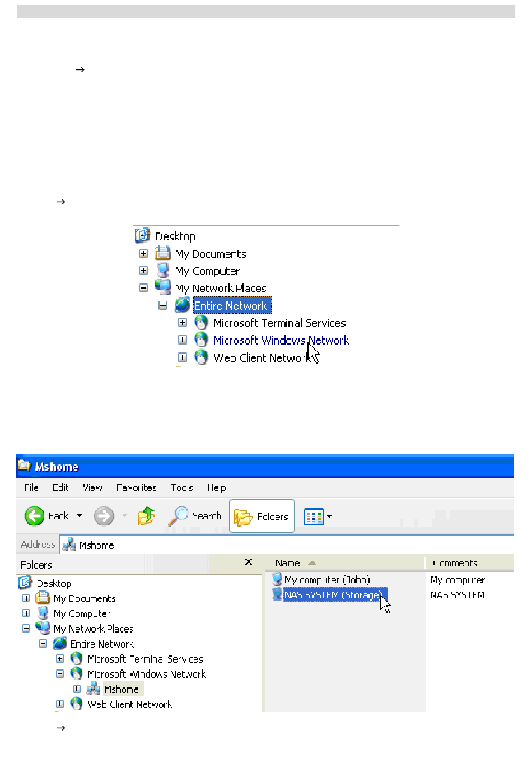Open the Back history dropdown arrow
This screenshot has width=532, height=772.
pyautogui.click(x=80, y=516)
